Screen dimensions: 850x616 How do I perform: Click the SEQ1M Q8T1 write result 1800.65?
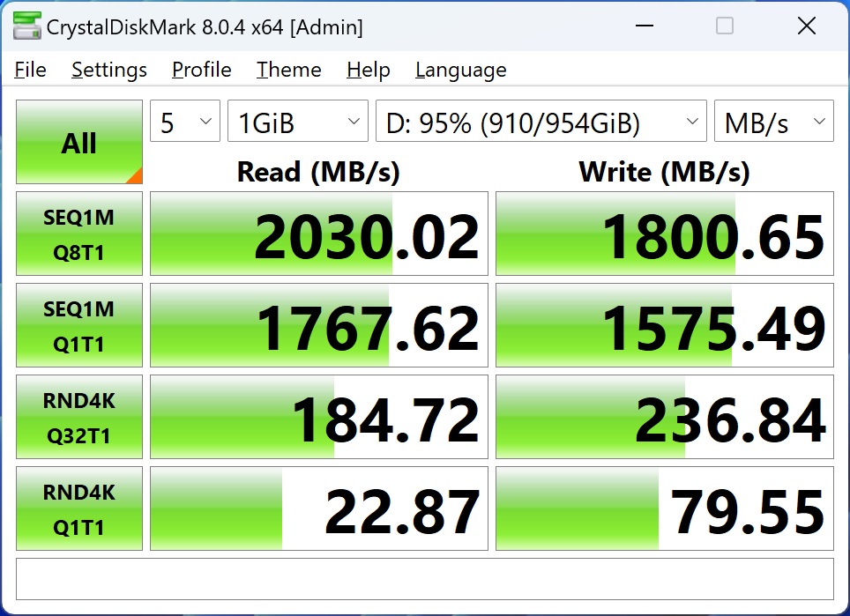(x=665, y=234)
